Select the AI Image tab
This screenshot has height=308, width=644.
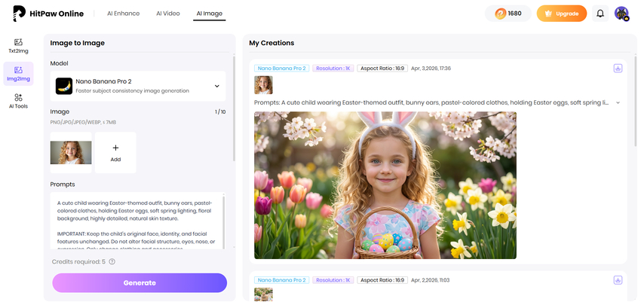click(209, 14)
